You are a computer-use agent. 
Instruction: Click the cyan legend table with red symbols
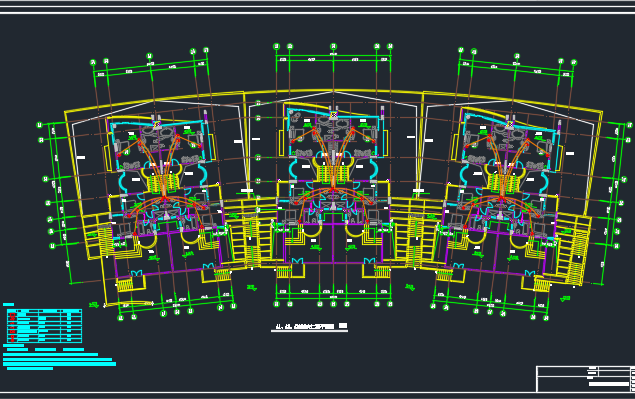coord(45,326)
